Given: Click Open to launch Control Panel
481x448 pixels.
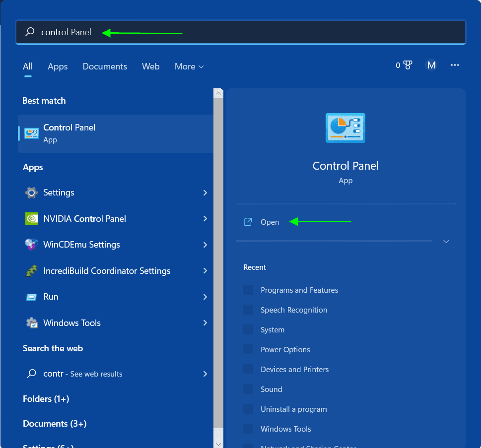Looking at the screenshot, I should point(270,222).
